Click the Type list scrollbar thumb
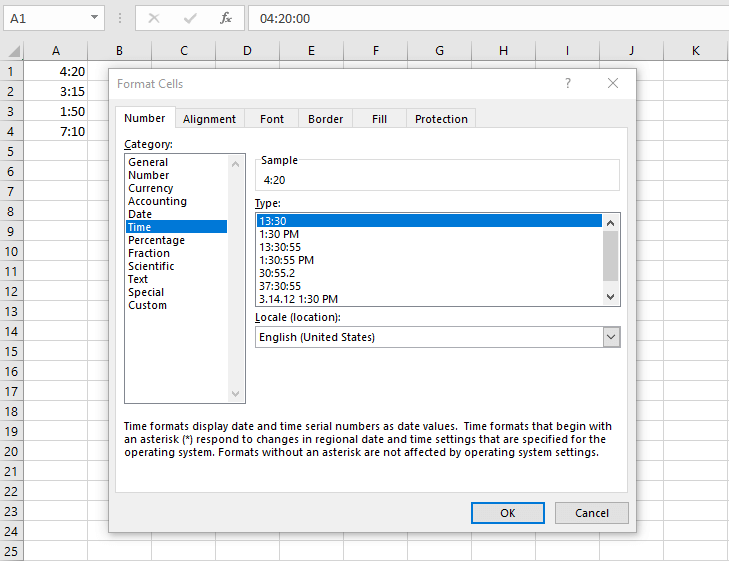The height and width of the screenshot is (561, 729). (x=610, y=256)
